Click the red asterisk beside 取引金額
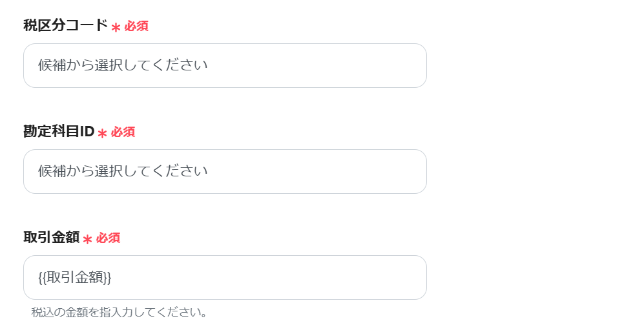The image size is (644, 334). pos(88,240)
